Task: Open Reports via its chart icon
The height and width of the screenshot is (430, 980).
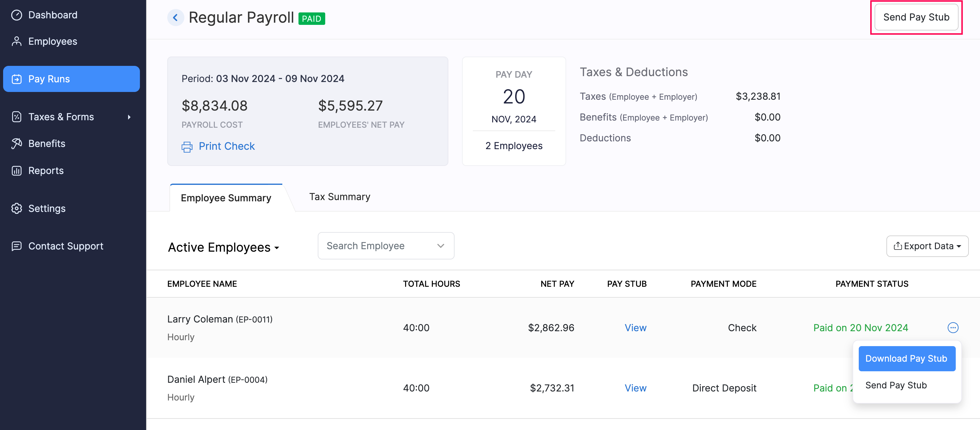Action: click(x=17, y=170)
